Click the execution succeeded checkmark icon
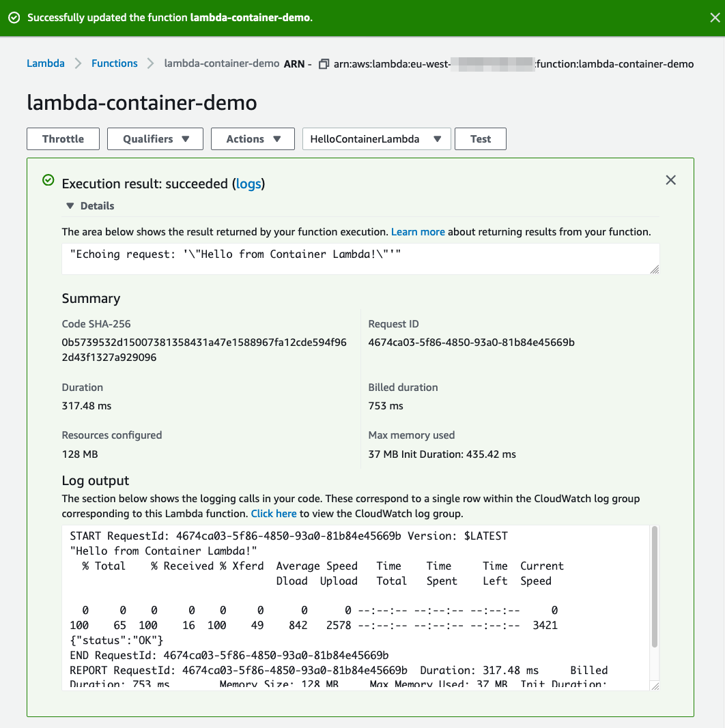 tap(48, 180)
